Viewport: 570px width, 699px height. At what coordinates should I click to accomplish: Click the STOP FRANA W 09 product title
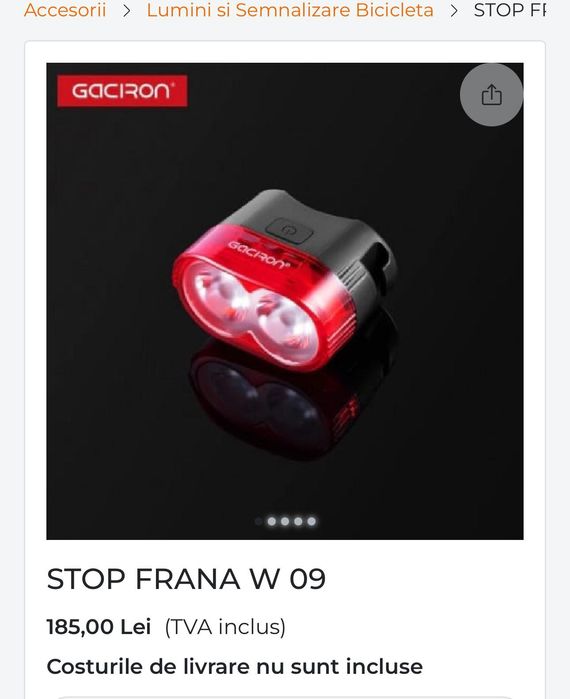pyautogui.click(x=186, y=579)
